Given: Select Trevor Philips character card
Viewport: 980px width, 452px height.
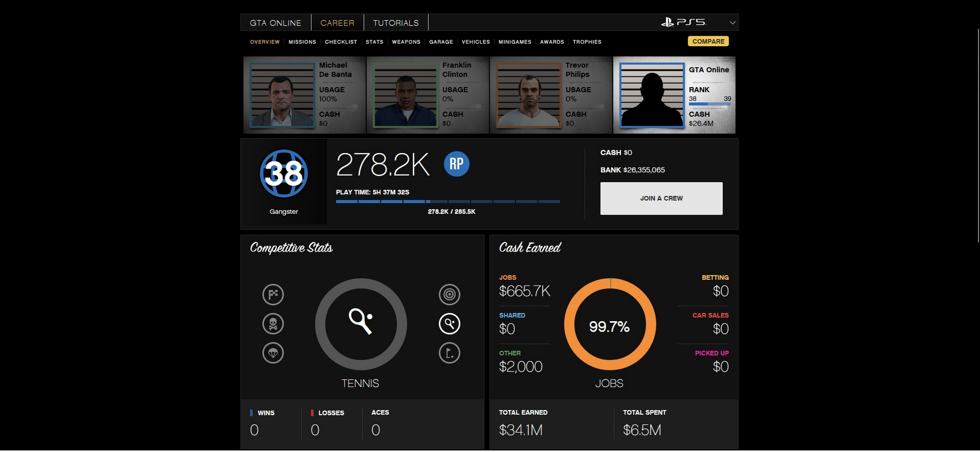Looking at the screenshot, I should click(x=551, y=95).
